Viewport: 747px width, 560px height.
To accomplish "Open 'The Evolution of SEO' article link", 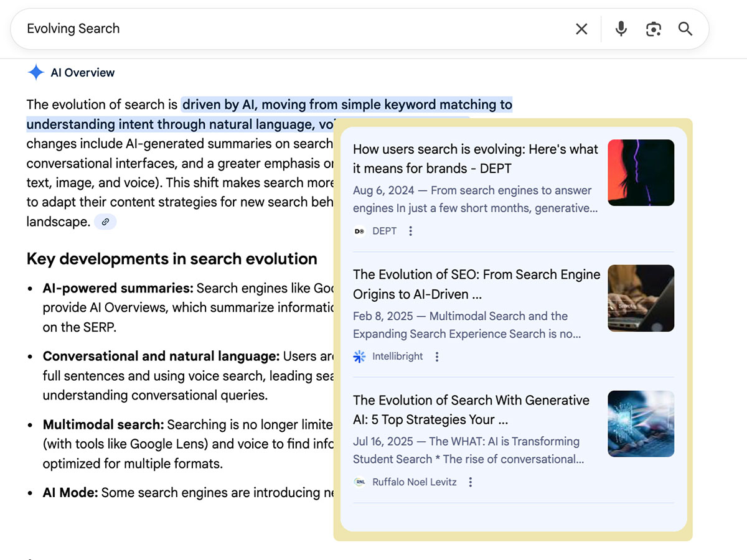I will [x=476, y=284].
